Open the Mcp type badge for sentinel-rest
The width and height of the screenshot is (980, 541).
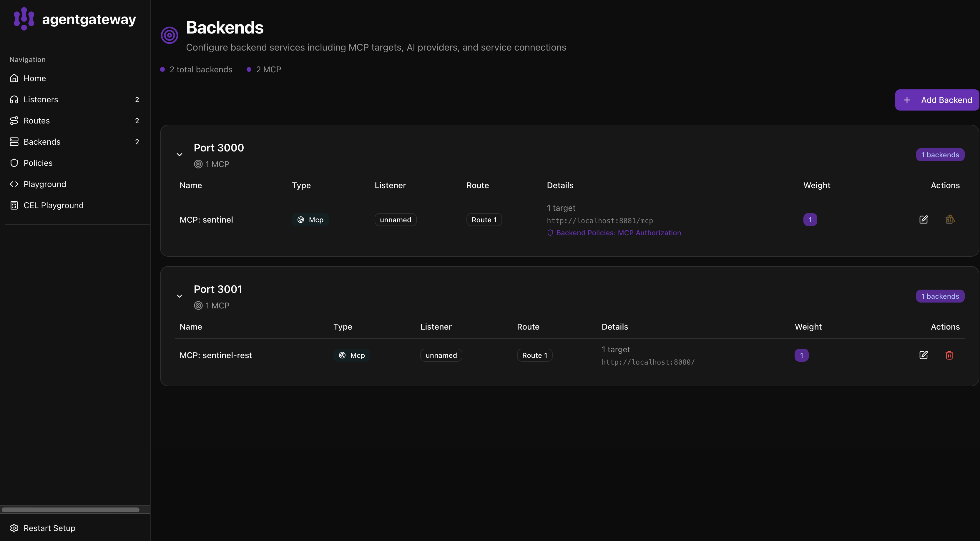(x=351, y=355)
